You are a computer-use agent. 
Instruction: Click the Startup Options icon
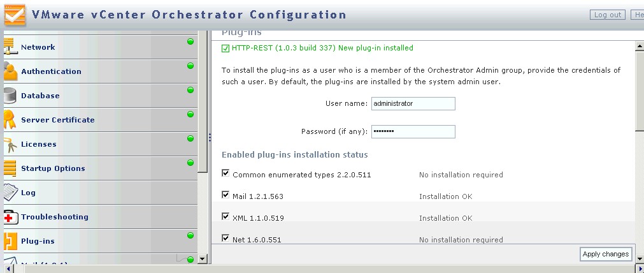pos(10,168)
